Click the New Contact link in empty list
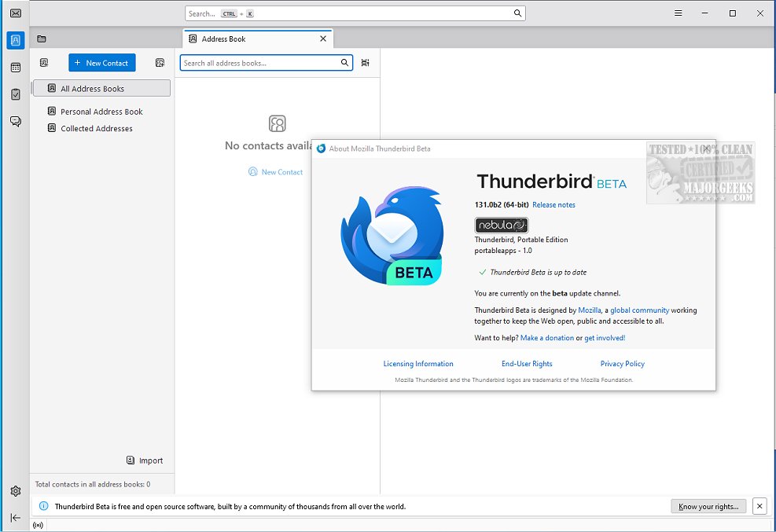This screenshot has height=532, width=776. [276, 172]
